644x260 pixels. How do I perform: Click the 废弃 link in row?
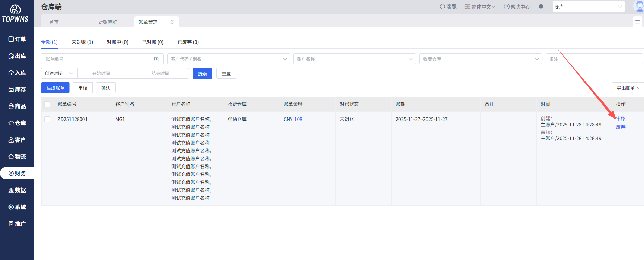click(x=620, y=127)
